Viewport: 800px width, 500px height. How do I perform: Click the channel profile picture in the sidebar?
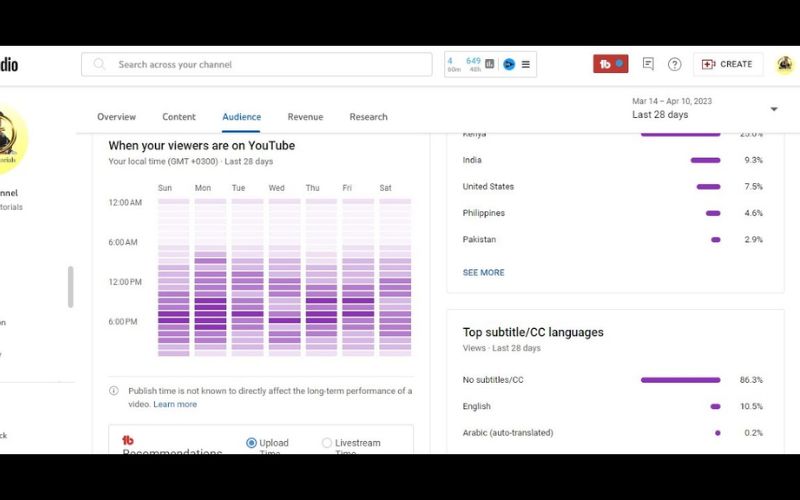[x=10, y=139]
